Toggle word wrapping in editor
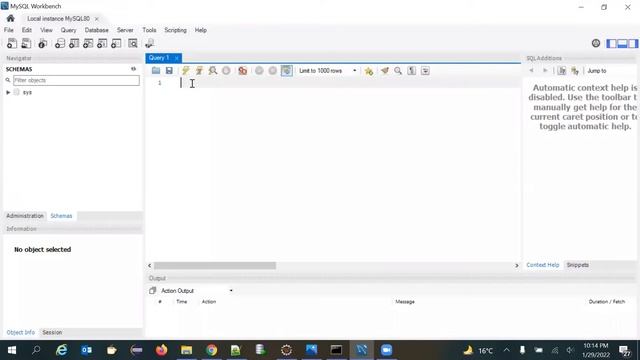 coord(425,71)
